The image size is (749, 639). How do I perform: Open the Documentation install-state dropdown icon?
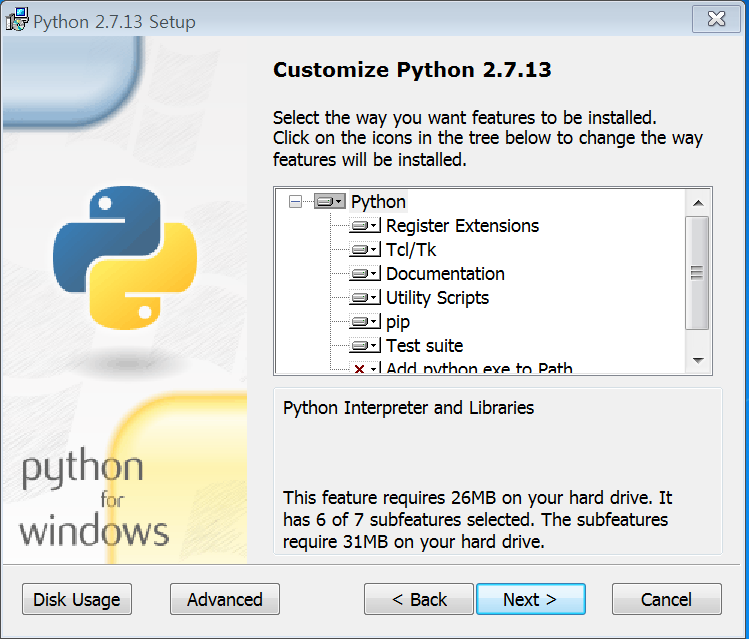(x=365, y=274)
